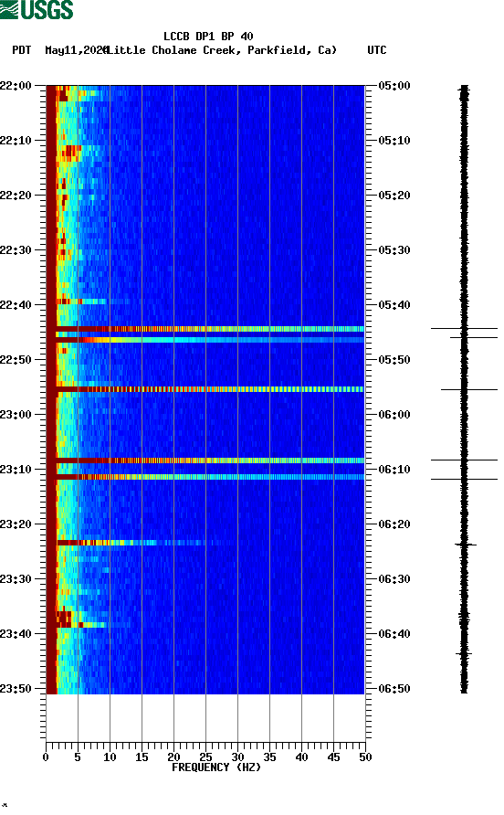Click the '23:50' PDT time label
Viewport: 504px width, 815px height.
point(16,689)
